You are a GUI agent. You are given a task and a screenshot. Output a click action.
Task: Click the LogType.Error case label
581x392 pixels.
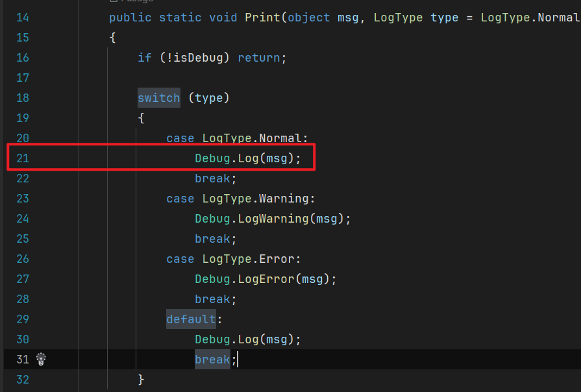pyautogui.click(x=251, y=258)
